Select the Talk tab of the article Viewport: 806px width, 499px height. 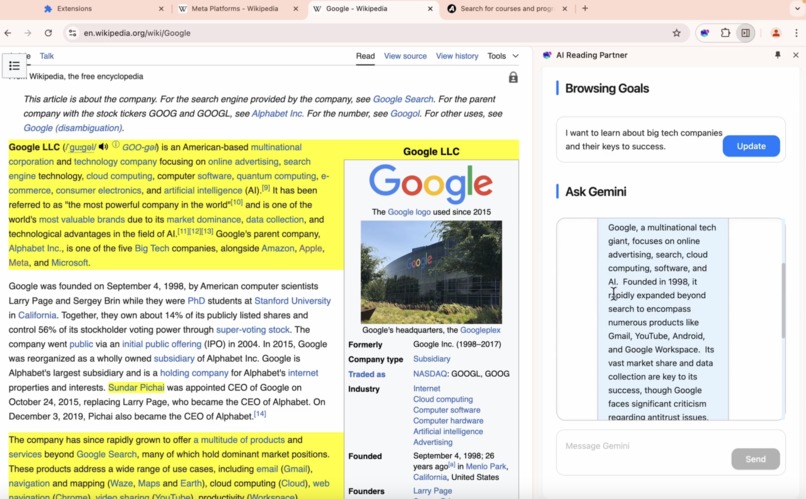coord(47,56)
